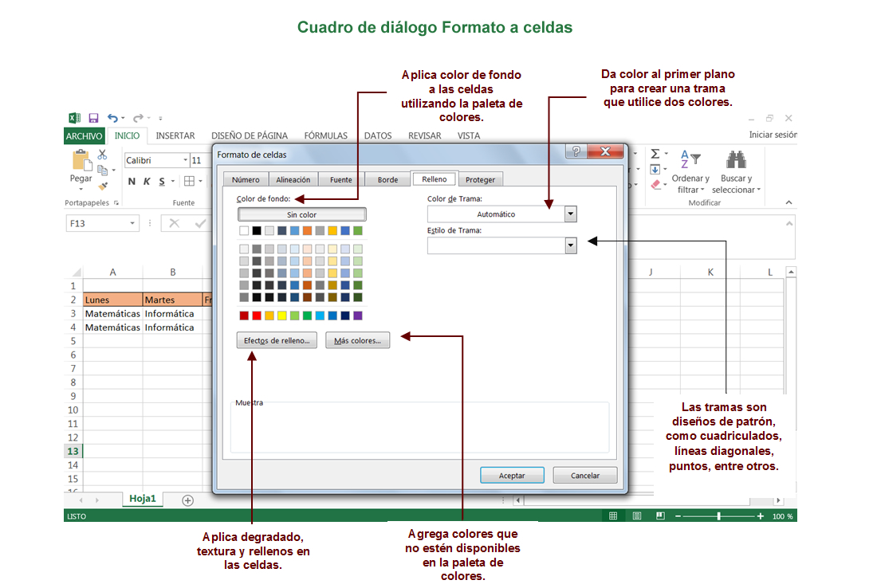Viewport: 877px width, 588px height.
Task: Customize Quick Access Toolbar dropdown
Action: pos(160,119)
